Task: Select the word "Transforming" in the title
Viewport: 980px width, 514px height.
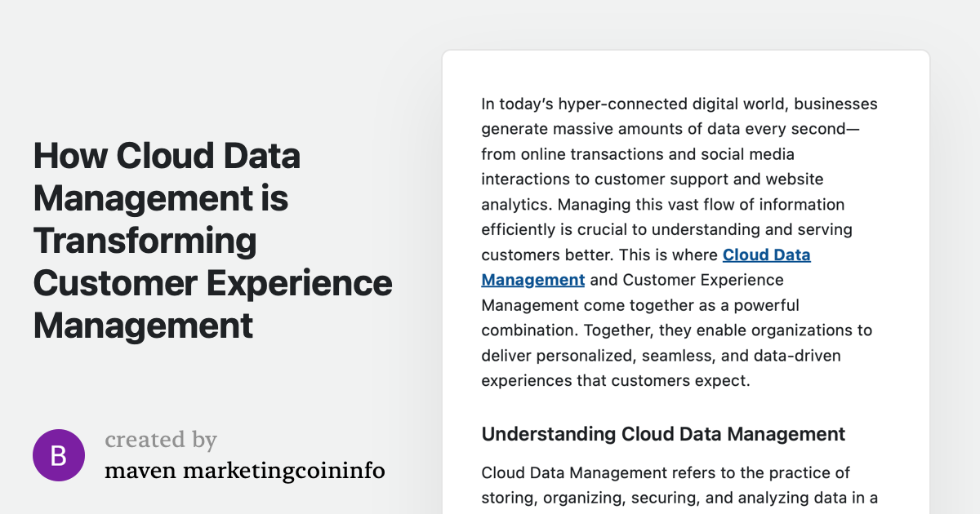Action: (x=145, y=241)
